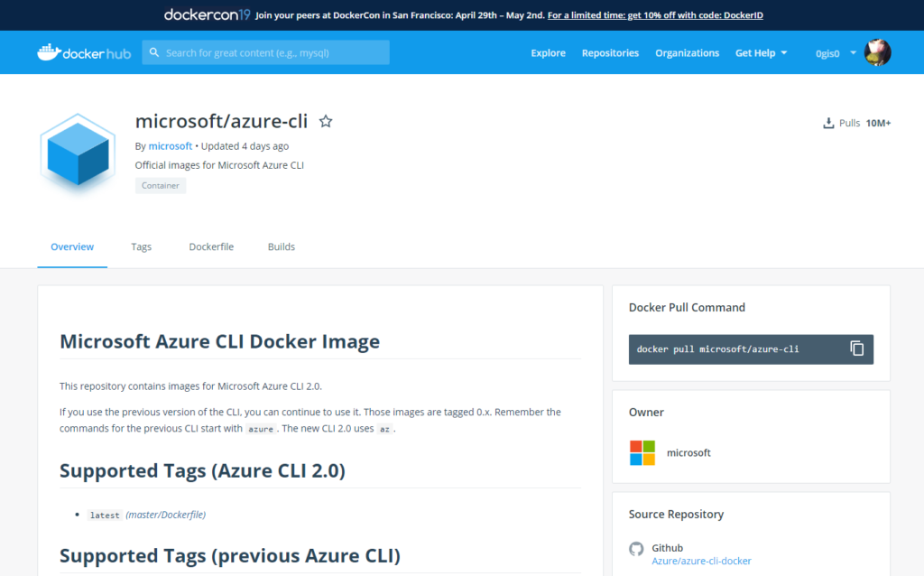Click the GitHub octocat icon
The width and height of the screenshot is (924, 576).
pyautogui.click(x=636, y=549)
